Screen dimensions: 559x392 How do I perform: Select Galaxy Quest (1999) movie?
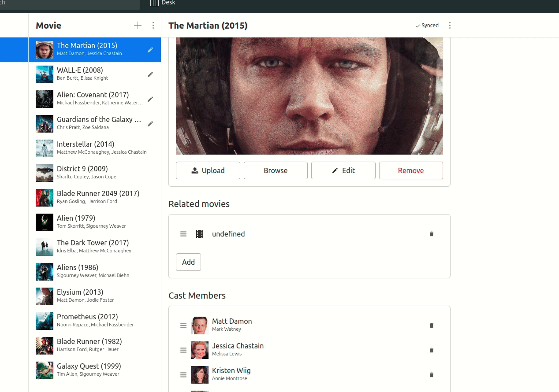[x=95, y=370]
